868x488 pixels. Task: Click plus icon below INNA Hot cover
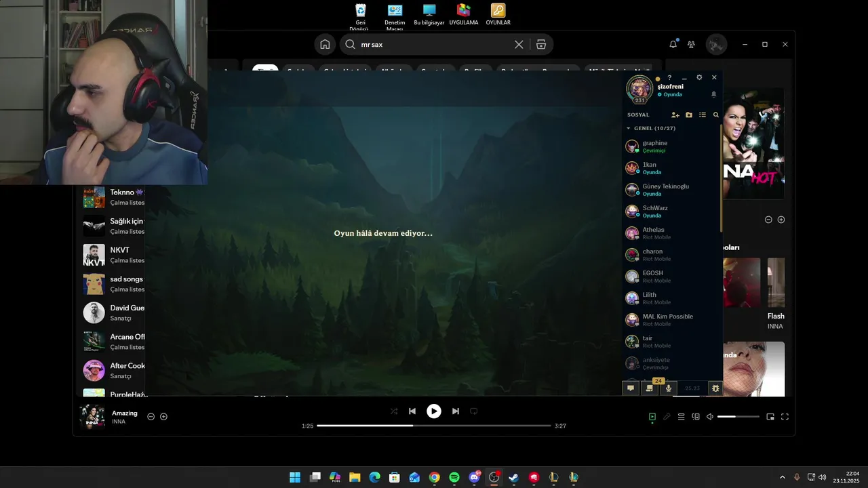tap(781, 220)
